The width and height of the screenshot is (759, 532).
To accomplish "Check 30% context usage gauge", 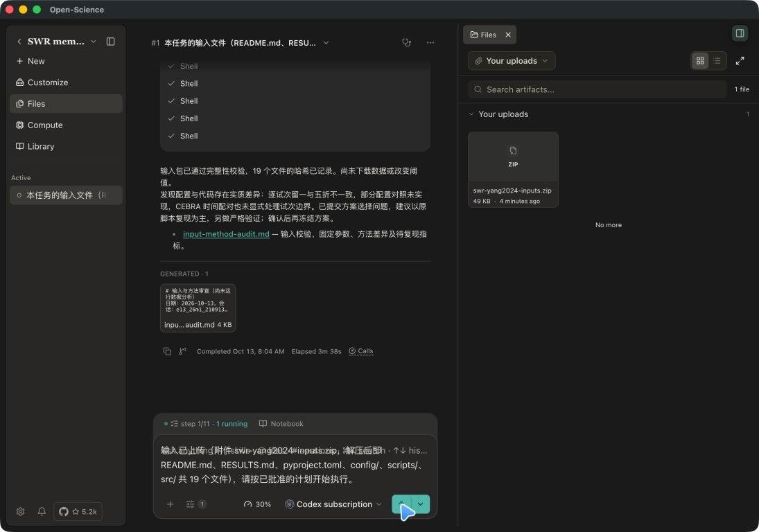I will pos(257,504).
